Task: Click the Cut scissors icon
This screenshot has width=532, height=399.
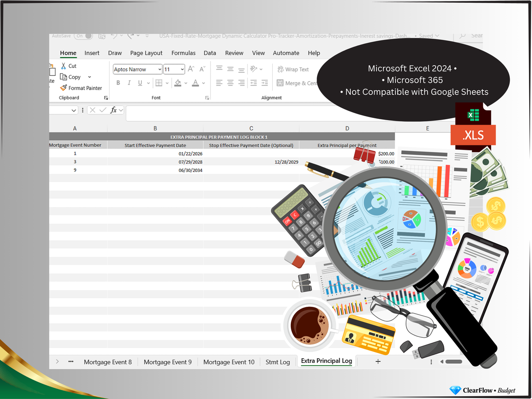Action: 63,66
